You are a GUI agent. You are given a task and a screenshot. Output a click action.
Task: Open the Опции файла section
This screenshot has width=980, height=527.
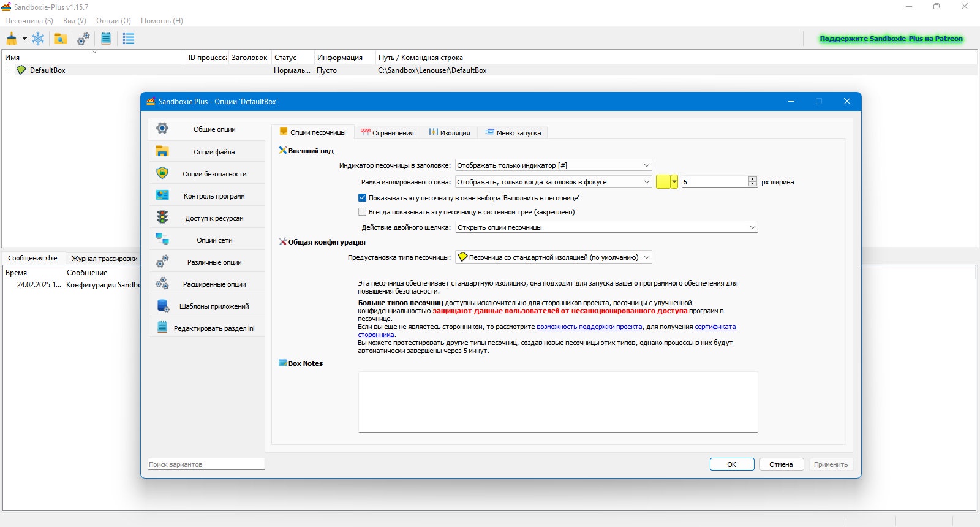click(x=206, y=151)
